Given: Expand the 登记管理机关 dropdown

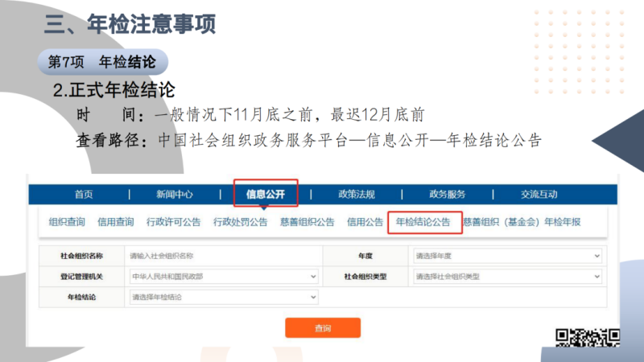Looking at the screenshot, I should pos(224,277).
